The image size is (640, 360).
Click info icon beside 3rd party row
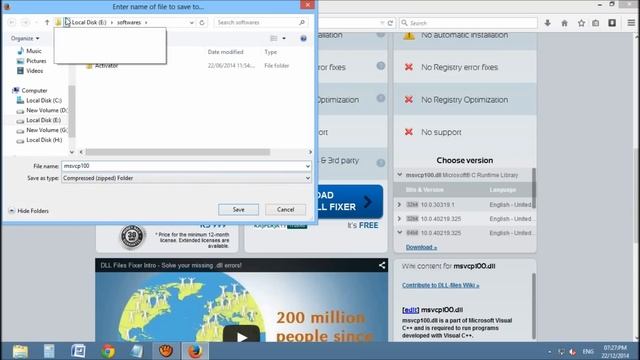380,163
